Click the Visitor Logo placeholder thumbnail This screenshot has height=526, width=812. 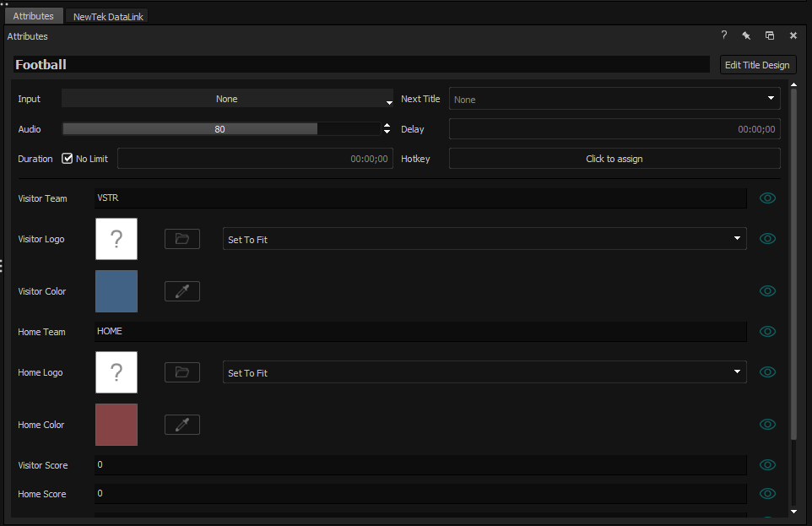pos(116,239)
